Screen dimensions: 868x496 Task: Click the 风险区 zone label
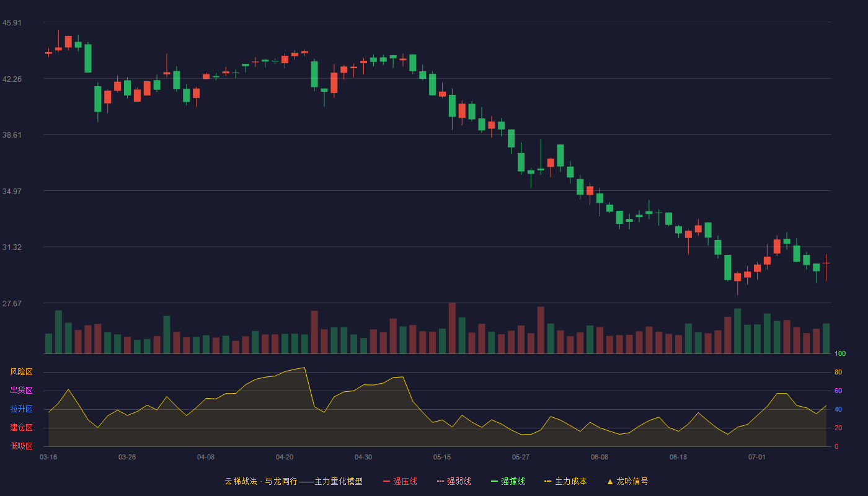(x=21, y=372)
